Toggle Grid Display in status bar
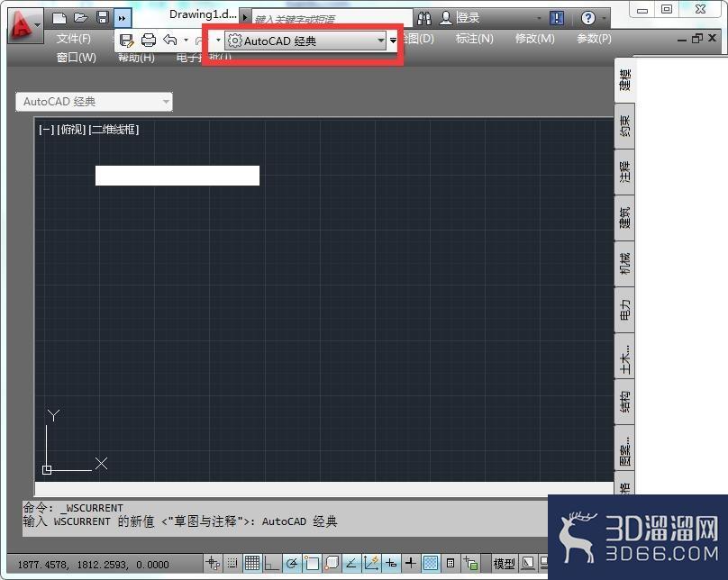The width and height of the screenshot is (728, 580). point(252,563)
